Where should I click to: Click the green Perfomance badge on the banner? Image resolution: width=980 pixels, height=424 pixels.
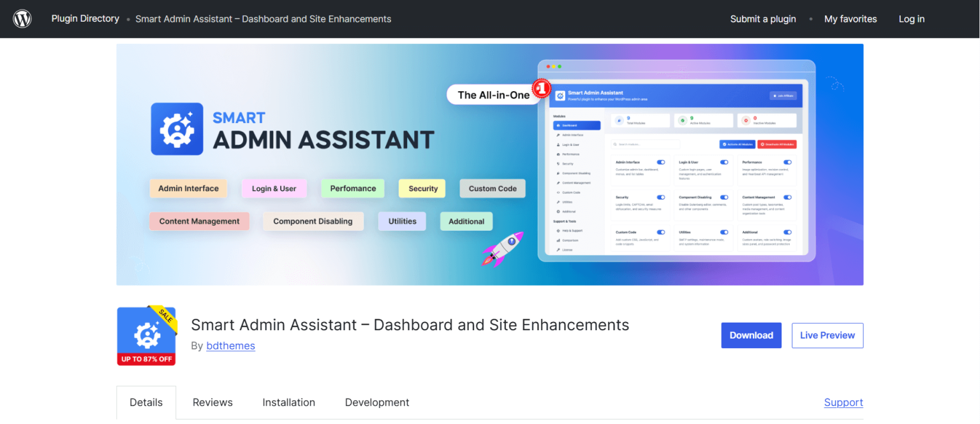353,188
